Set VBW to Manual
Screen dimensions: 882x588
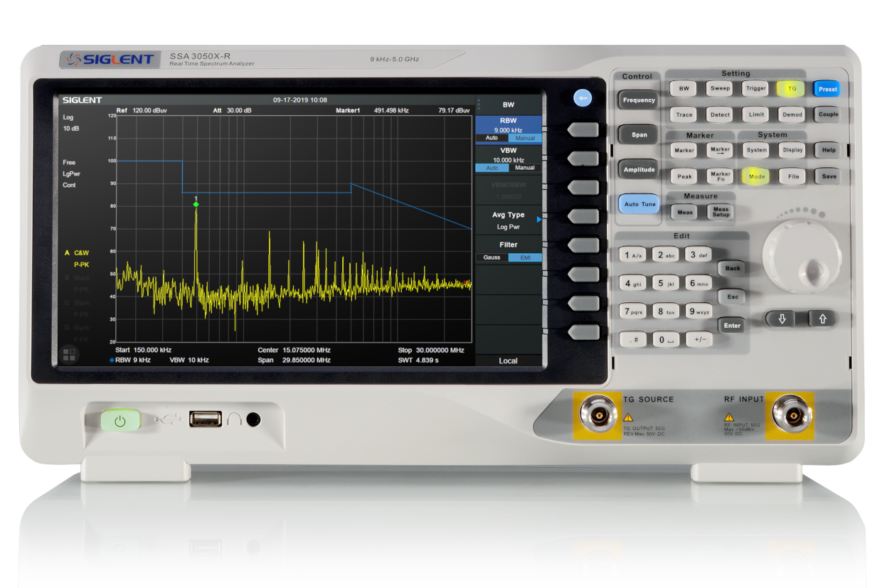[525, 168]
